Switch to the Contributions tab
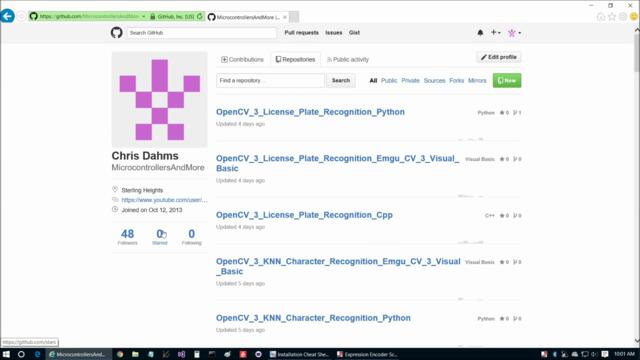The width and height of the screenshot is (640, 360). [242, 59]
